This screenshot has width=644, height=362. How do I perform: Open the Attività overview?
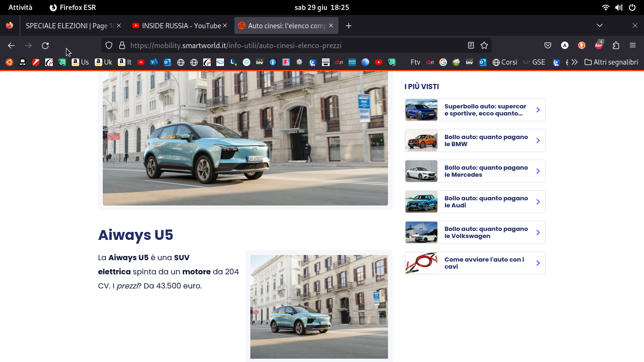pos(20,8)
